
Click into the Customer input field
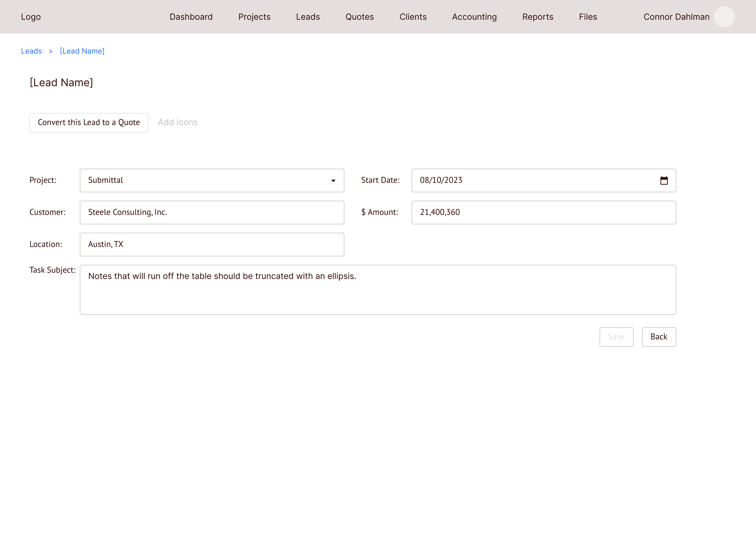(212, 212)
